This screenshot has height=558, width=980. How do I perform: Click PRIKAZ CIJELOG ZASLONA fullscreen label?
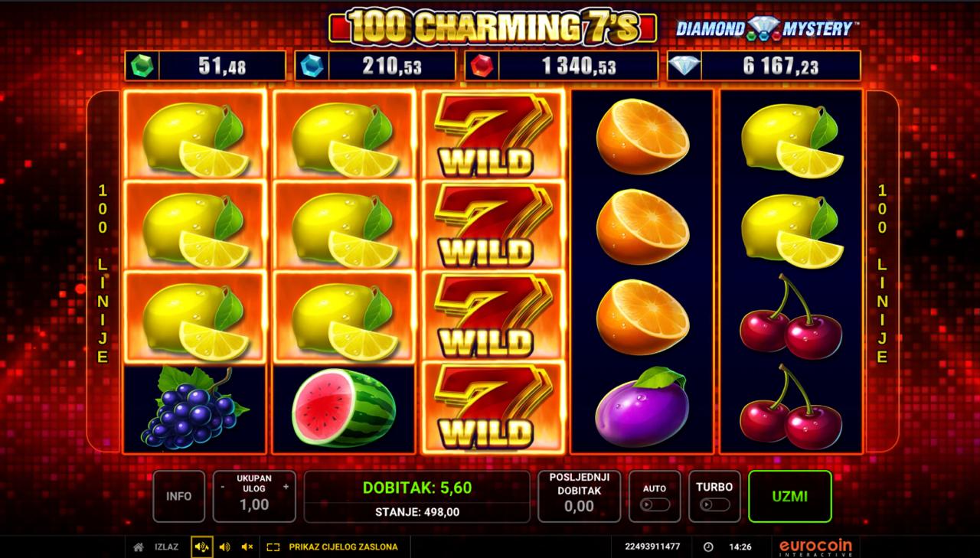point(343,547)
